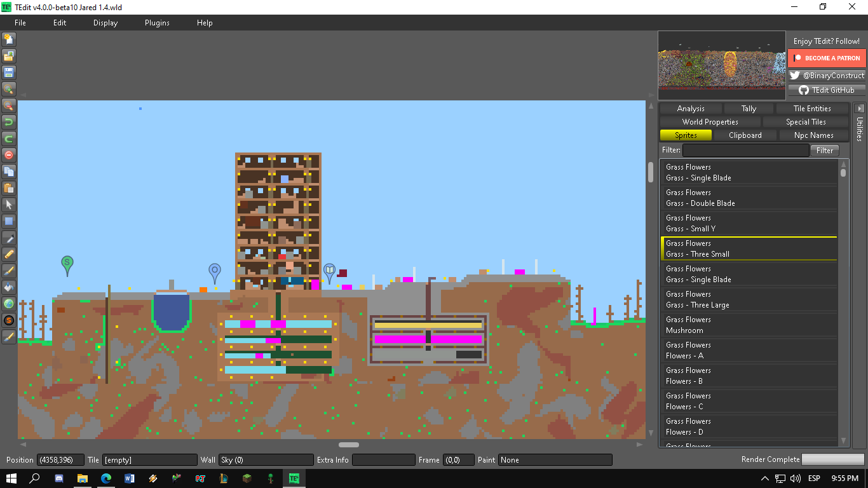Select the tile Picker eyedropper tool
The height and width of the screenshot is (488, 868).
8,237
